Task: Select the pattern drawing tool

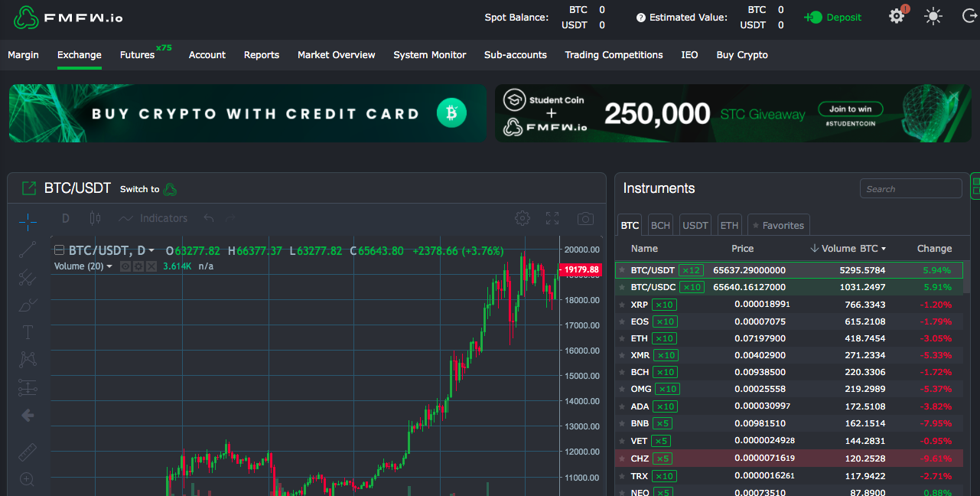Action: click(28, 359)
